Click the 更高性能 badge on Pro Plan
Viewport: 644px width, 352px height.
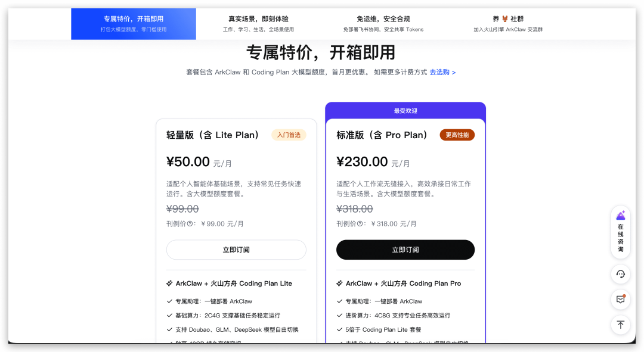click(457, 135)
